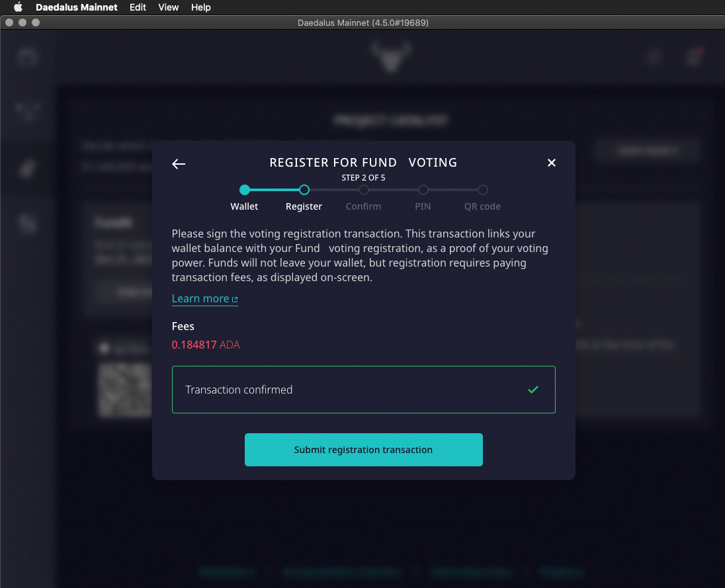The width and height of the screenshot is (725, 588).
Task: Click the QR code step circle
Action: pyautogui.click(x=483, y=190)
